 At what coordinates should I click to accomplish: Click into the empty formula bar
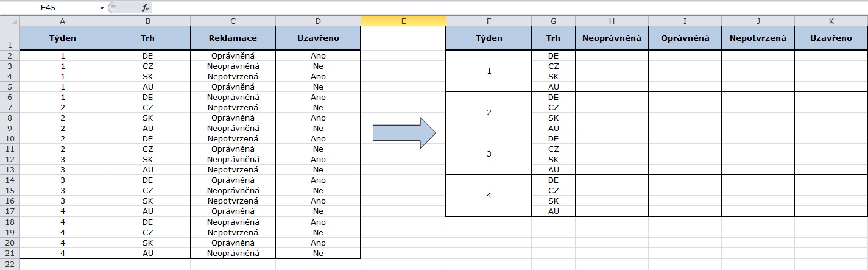pos(487,8)
